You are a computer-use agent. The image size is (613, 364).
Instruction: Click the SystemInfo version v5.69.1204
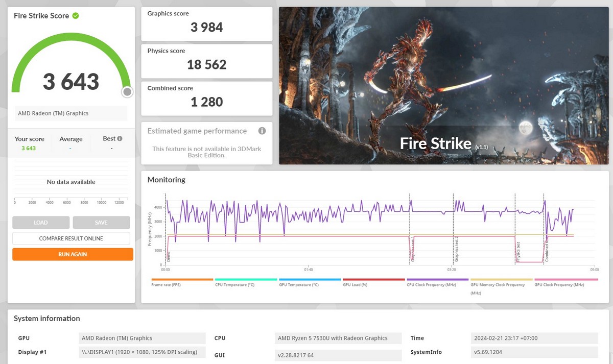[x=534, y=352]
